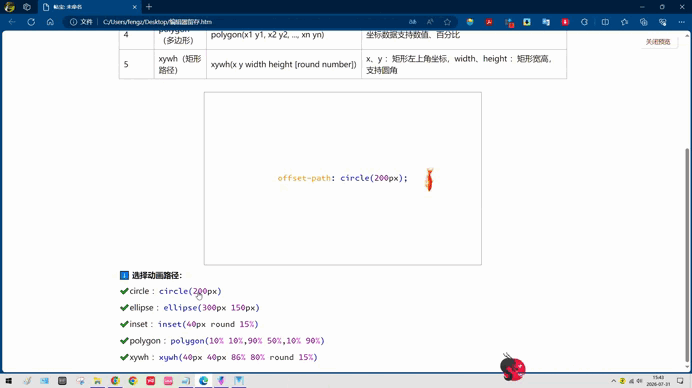Open the Windows Start menu
Screen dimensions: 692x388
click(x=8, y=380)
